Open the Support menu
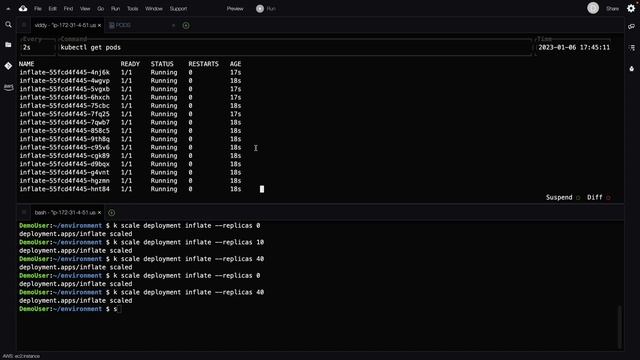The height and width of the screenshot is (360, 640). [x=178, y=9]
